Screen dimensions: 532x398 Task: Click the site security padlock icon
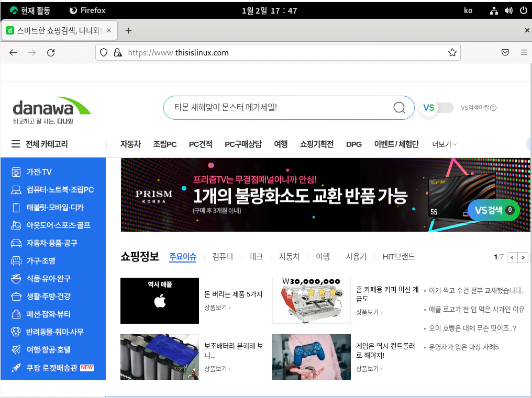tap(118, 52)
